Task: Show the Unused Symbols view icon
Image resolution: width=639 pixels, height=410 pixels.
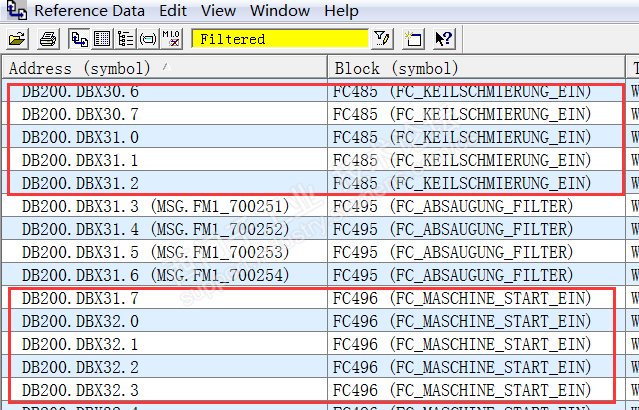Action: click(148, 39)
